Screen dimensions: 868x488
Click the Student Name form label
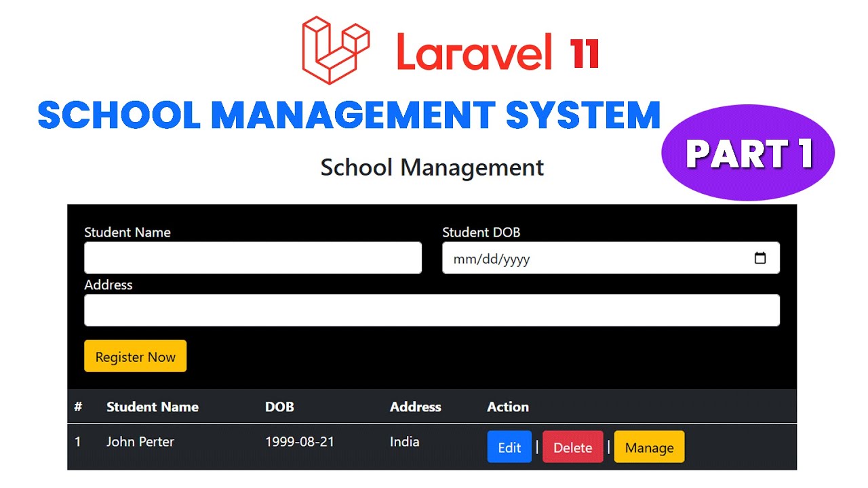pos(127,232)
